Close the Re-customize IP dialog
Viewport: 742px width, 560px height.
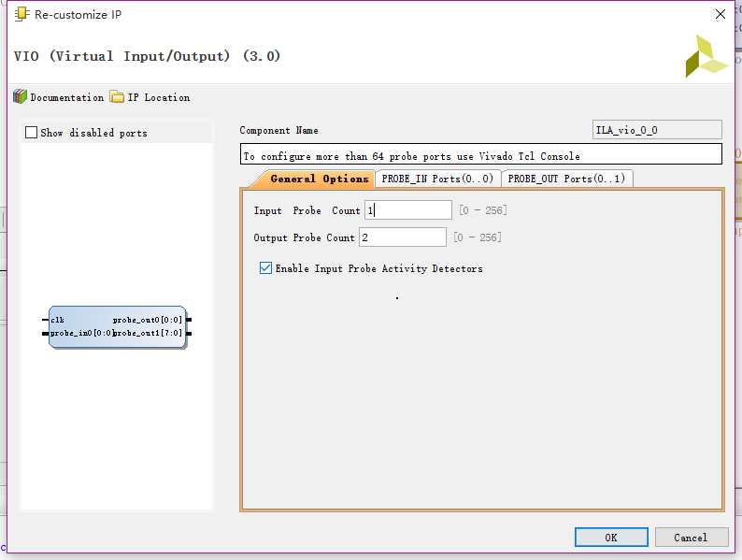coord(721,14)
